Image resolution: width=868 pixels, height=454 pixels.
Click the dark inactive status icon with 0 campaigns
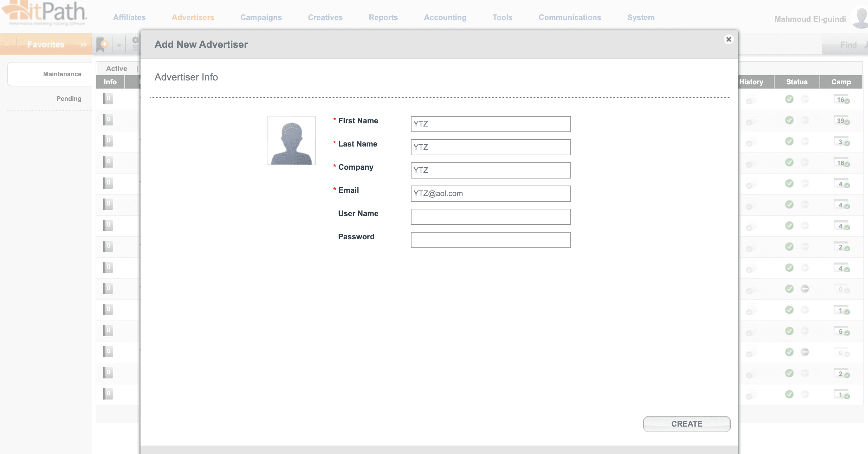805,289
